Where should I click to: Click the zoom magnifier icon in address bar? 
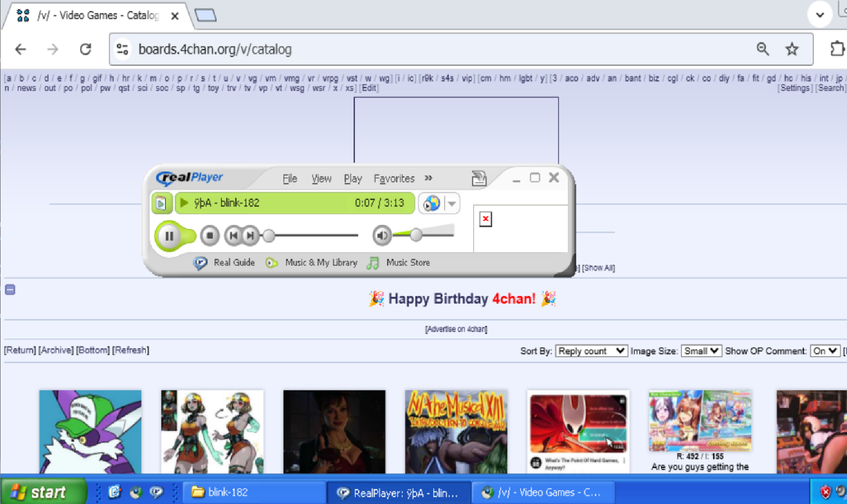tap(763, 49)
